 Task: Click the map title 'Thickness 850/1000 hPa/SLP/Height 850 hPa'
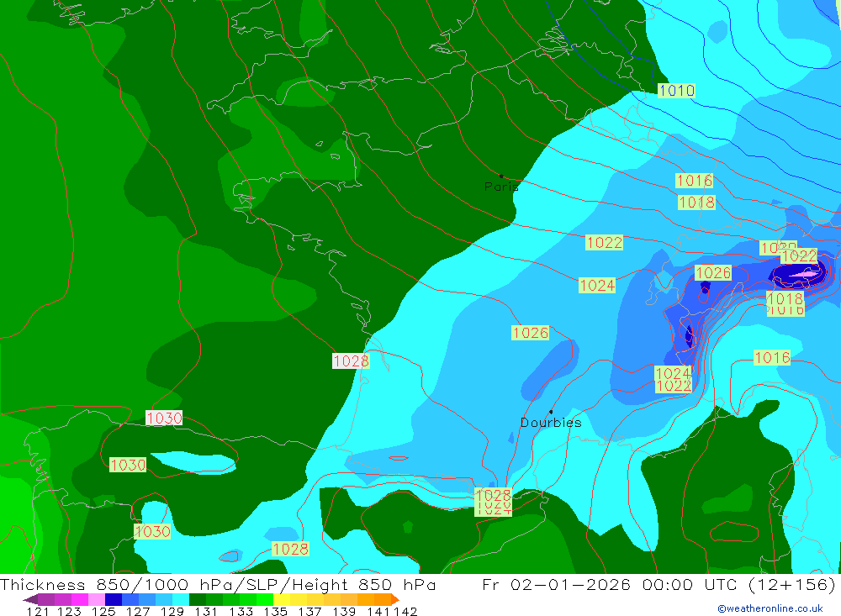218,584
